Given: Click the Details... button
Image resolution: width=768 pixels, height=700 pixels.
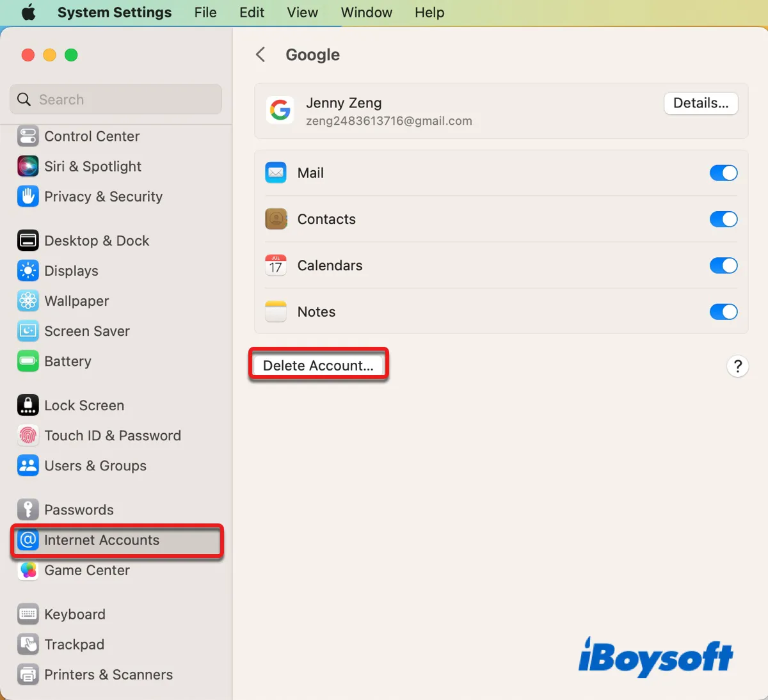Looking at the screenshot, I should (701, 103).
